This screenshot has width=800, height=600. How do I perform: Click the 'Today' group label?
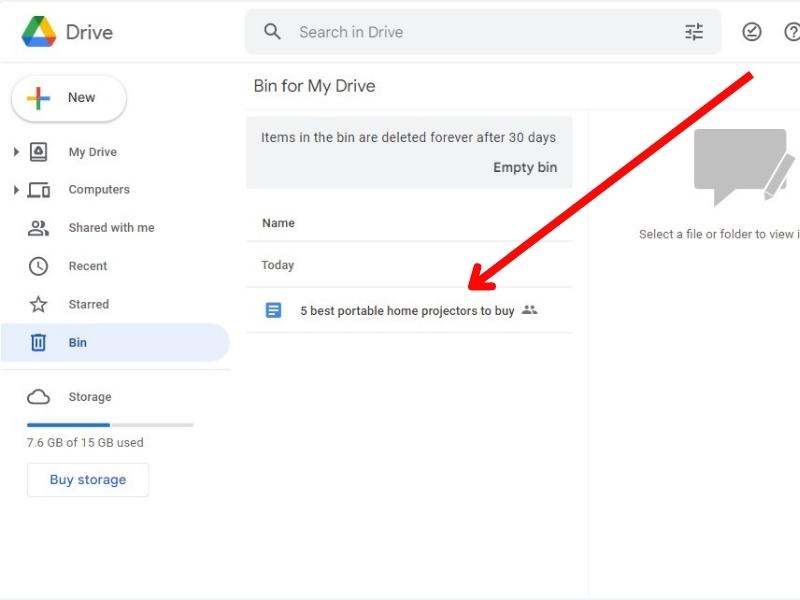tap(278, 265)
